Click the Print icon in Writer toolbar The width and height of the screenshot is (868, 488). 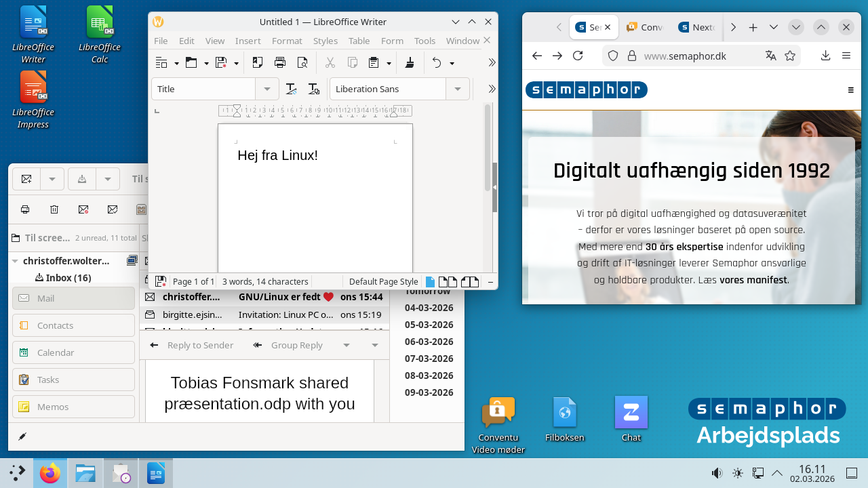[280, 63]
